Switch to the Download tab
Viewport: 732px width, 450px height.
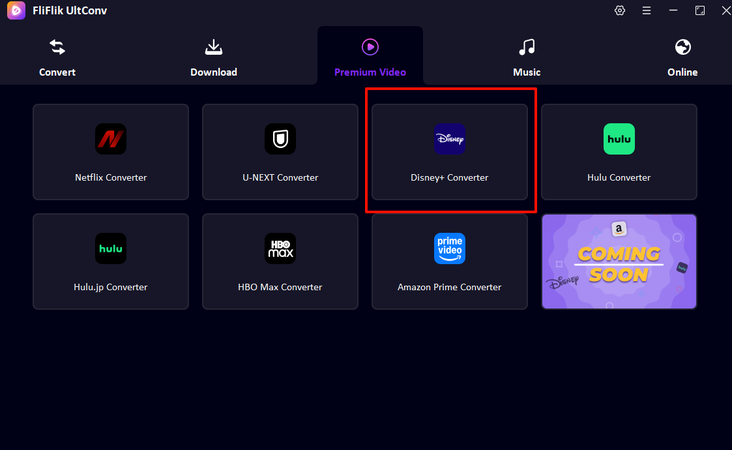(x=213, y=58)
